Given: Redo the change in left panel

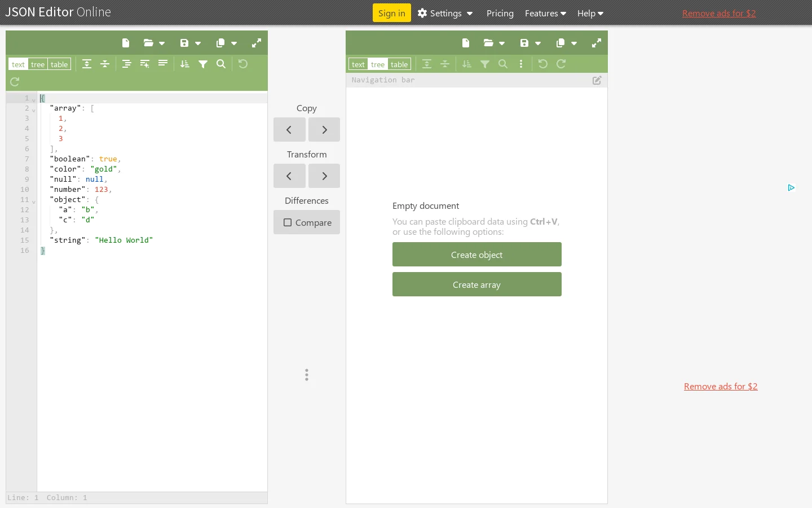Looking at the screenshot, I should tap(15, 82).
